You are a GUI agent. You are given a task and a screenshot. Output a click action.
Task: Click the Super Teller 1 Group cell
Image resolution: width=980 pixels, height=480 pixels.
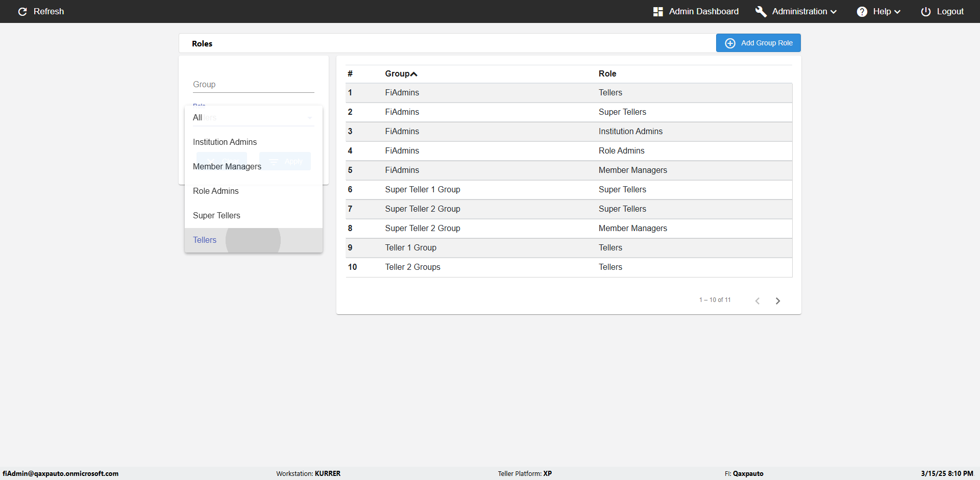coord(423,190)
